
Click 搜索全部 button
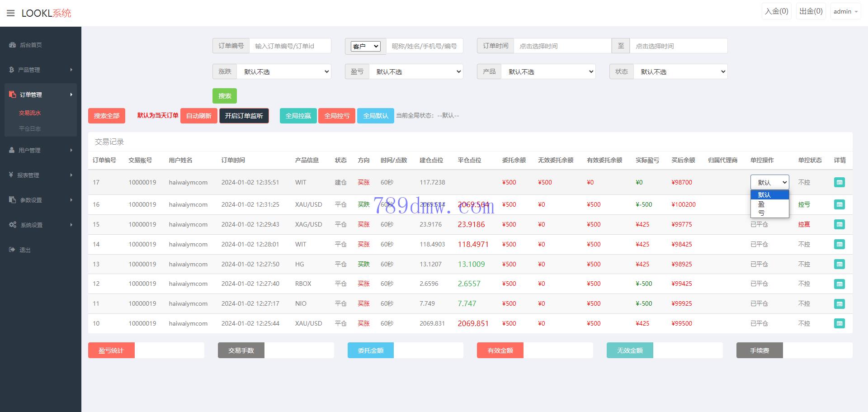(106, 116)
